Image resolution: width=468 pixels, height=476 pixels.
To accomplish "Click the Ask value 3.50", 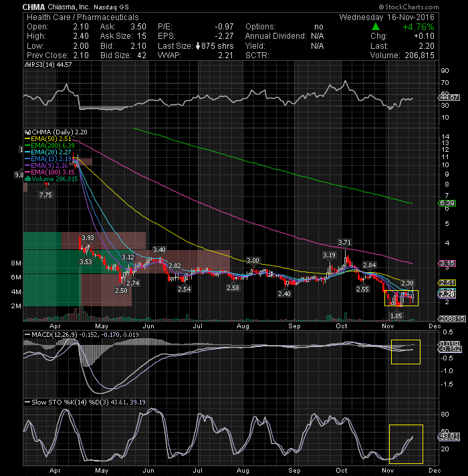I will click(138, 27).
